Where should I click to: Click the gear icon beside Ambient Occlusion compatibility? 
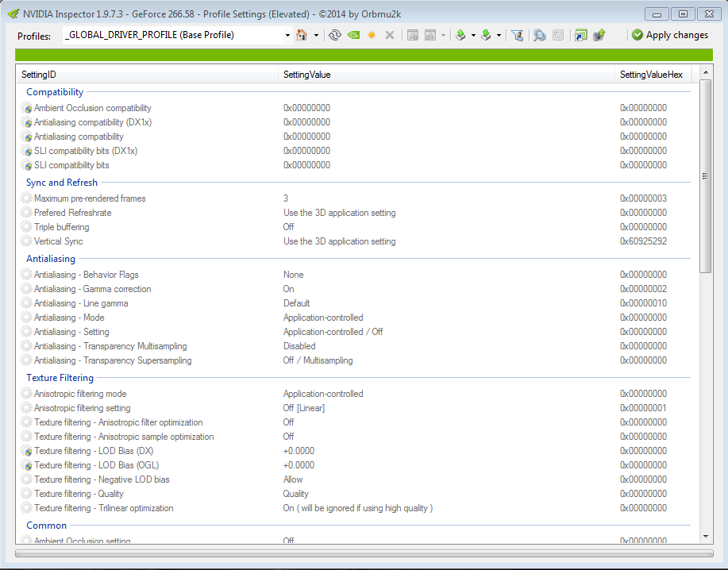pos(27,108)
